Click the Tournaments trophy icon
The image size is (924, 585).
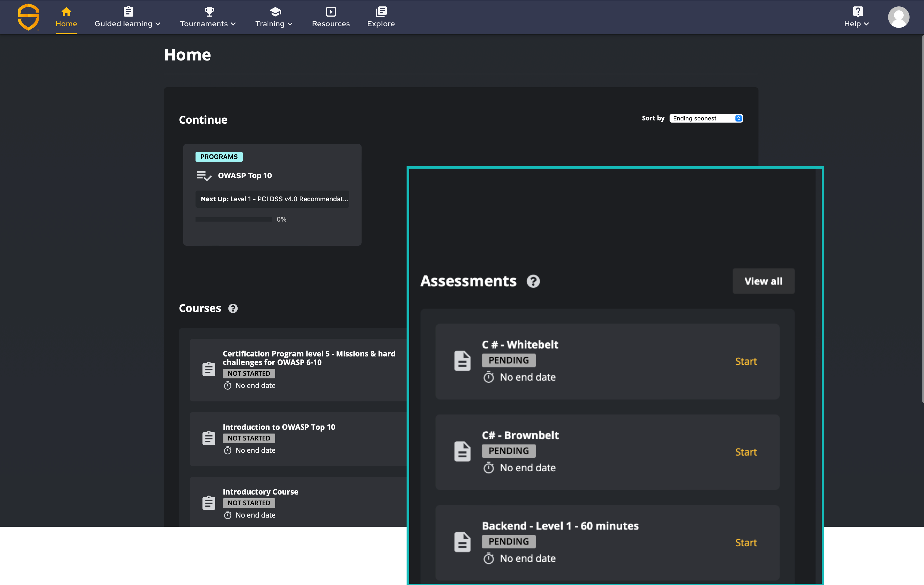point(209,12)
